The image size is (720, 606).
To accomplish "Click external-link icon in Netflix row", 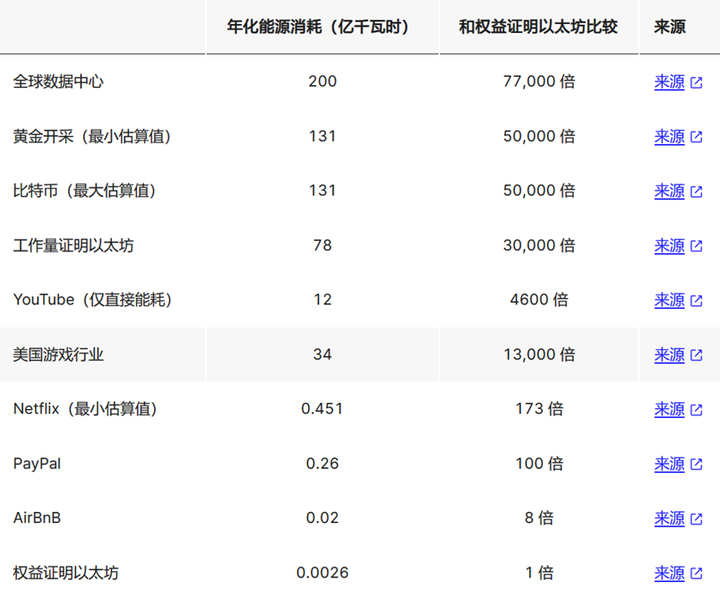I will 697,410.
